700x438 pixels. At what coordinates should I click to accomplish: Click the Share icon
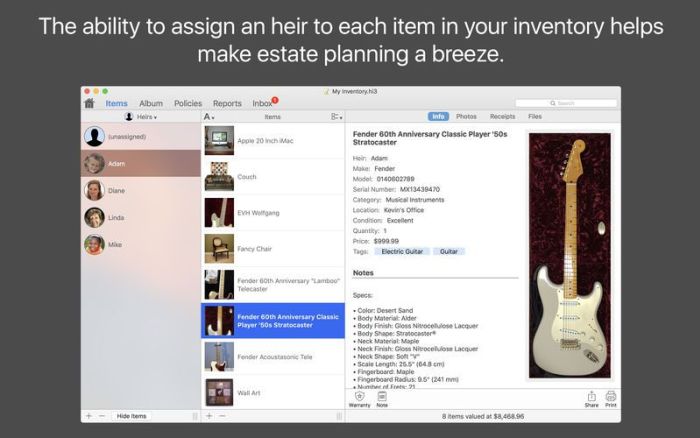point(592,399)
